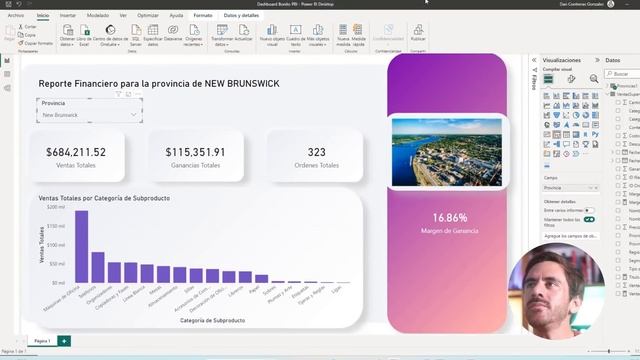The image size is (640, 360).
Task: Open the Report view in left sidebar
Action: tap(7, 61)
